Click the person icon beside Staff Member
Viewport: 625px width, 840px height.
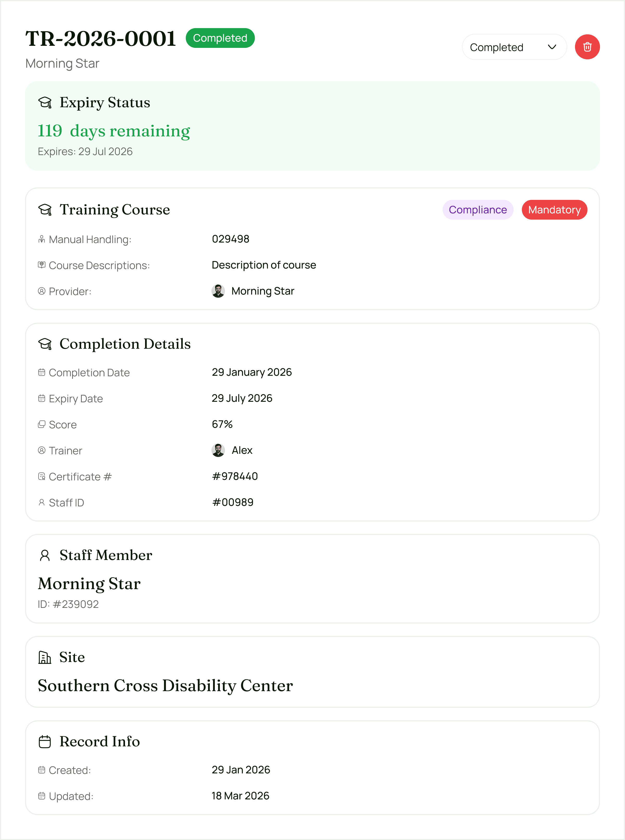[45, 555]
